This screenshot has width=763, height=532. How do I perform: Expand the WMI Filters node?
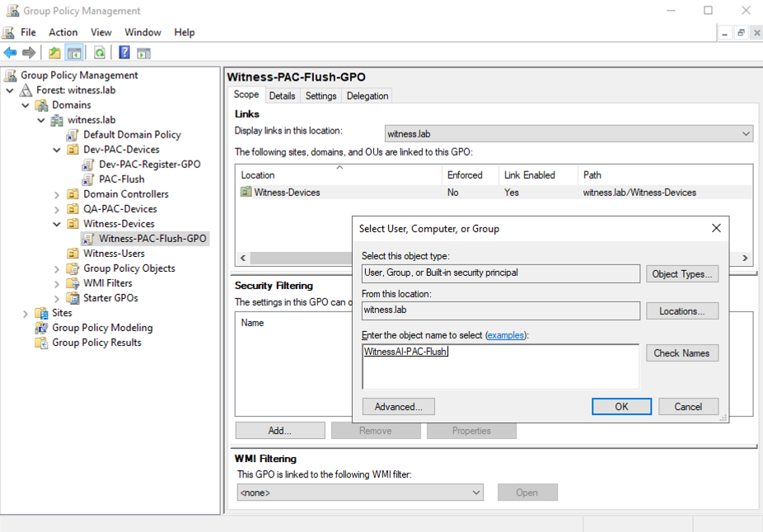point(57,283)
